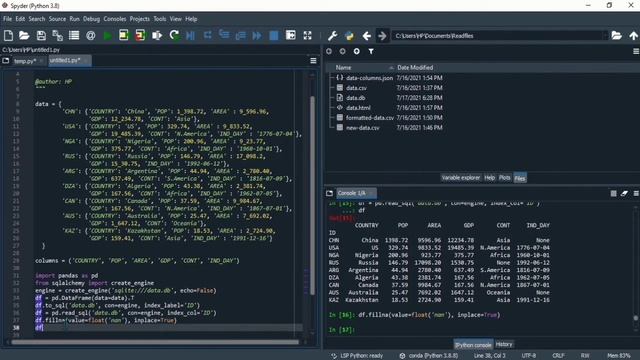Continue execution until next breakpoint
The image size is (640, 360).
(x=257, y=36)
